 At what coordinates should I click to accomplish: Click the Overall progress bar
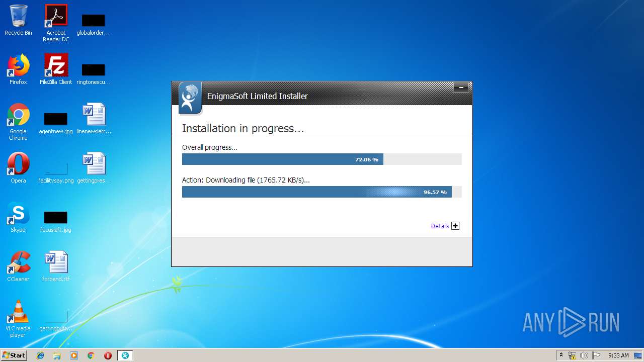(322, 159)
